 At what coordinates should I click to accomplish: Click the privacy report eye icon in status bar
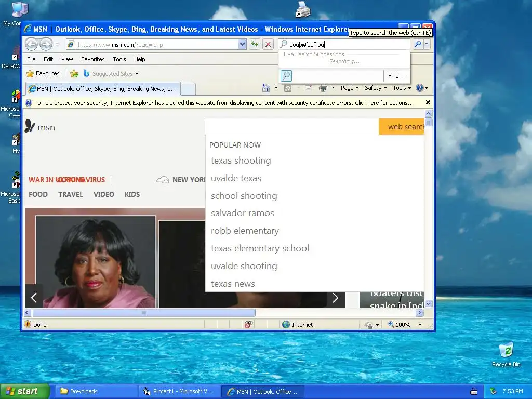(x=249, y=324)
